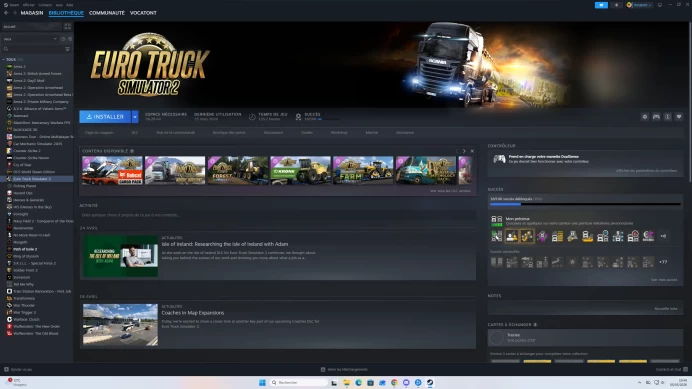Open File Explorer from the taskbar
Viewport: 692px width, 389px height.
click(x=346, y=382)
